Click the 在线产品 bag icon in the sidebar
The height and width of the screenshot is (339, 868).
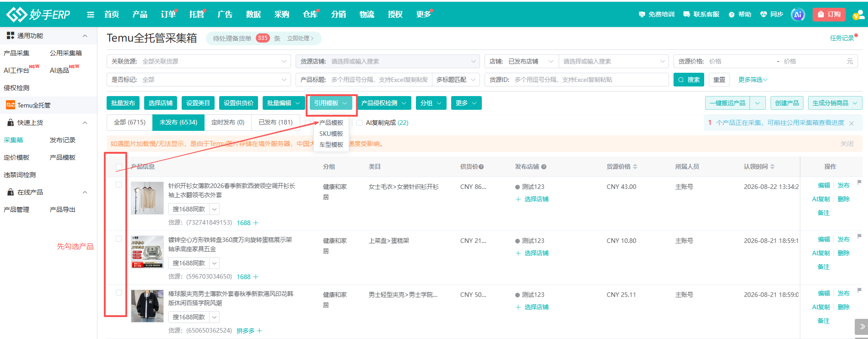[x=11, y=192]
